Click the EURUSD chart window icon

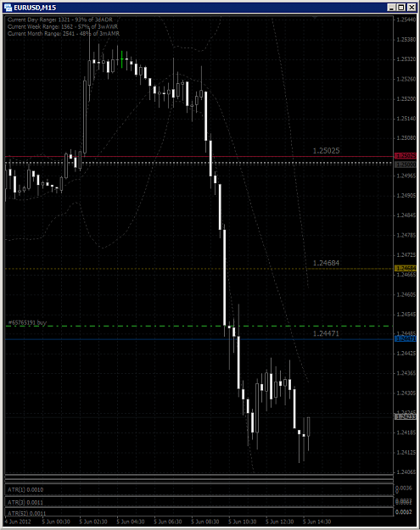pyautogui.click(x=8, y=7)
